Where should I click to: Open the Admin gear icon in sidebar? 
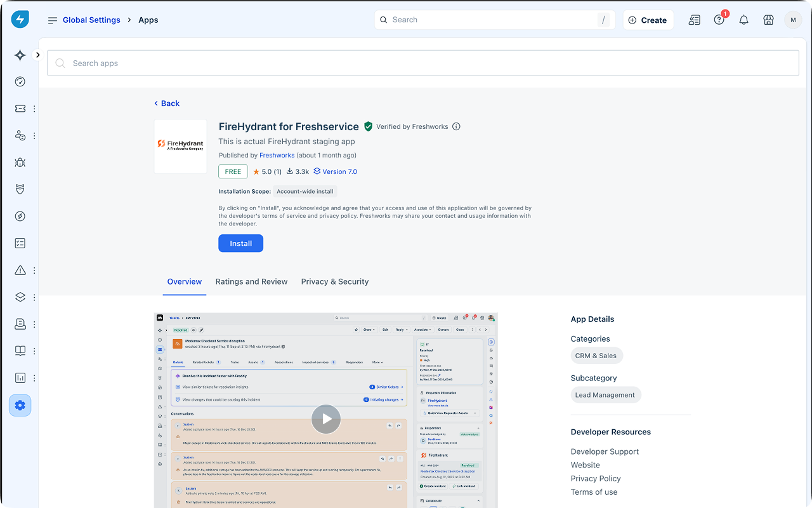20,405
